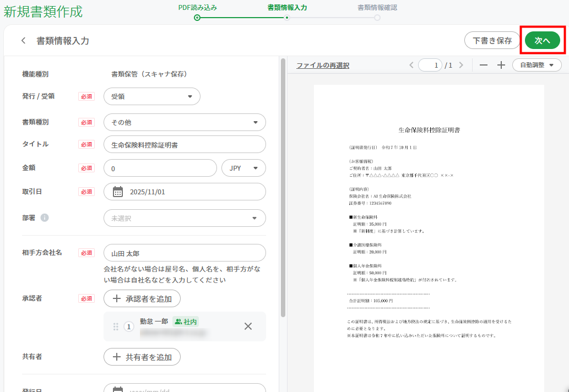This screenshot has width=569, height=392.
Task: Click the 取引日 date field
Action: pos(185,192)
